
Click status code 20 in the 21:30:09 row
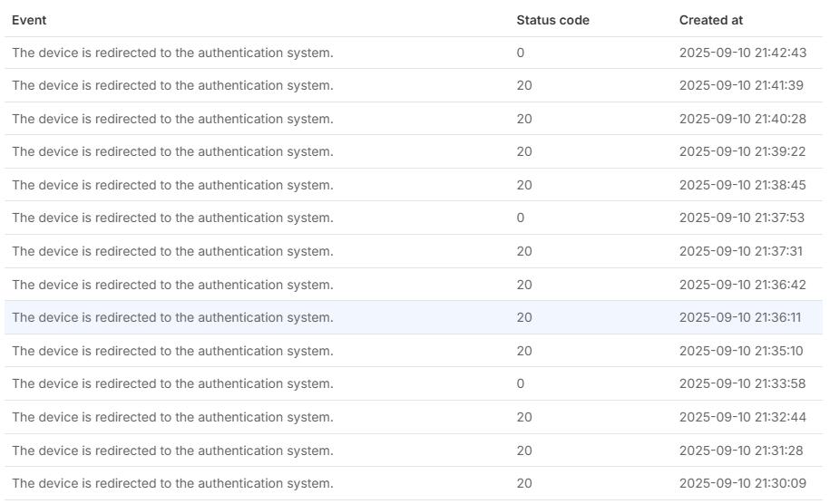(524, 483)
